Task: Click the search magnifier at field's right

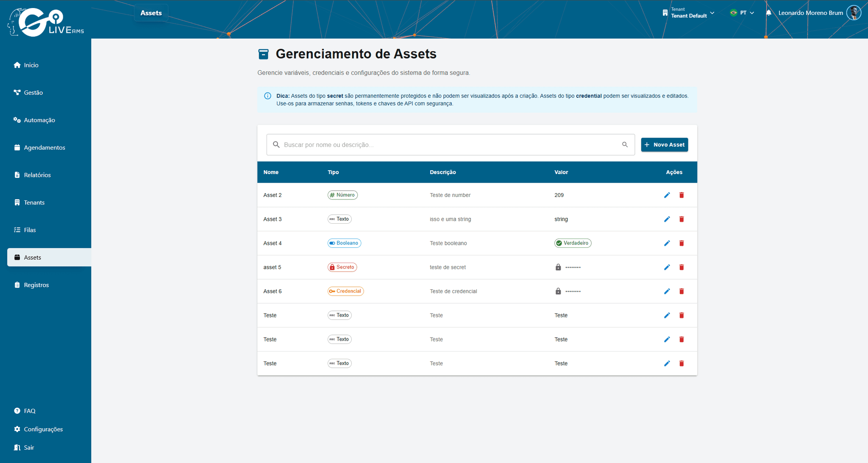Action: click(625, 145)
